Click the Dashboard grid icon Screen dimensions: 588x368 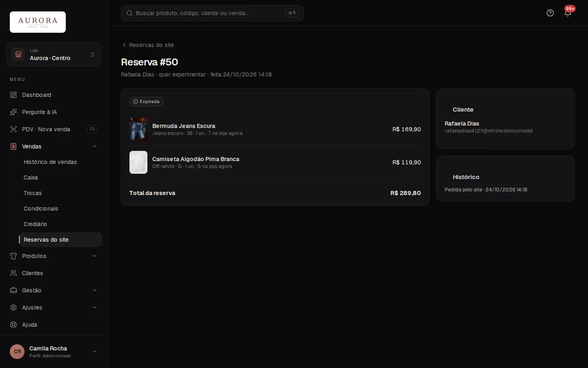(13, 95)
